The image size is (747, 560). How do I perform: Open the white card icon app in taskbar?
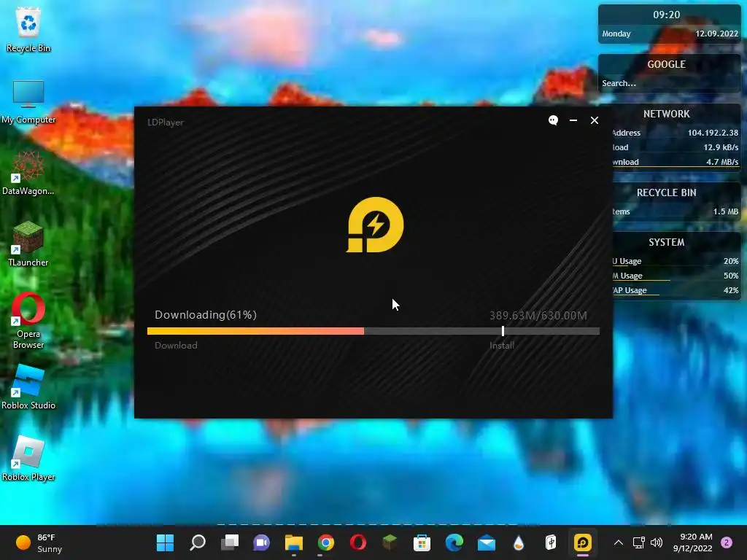551,542
